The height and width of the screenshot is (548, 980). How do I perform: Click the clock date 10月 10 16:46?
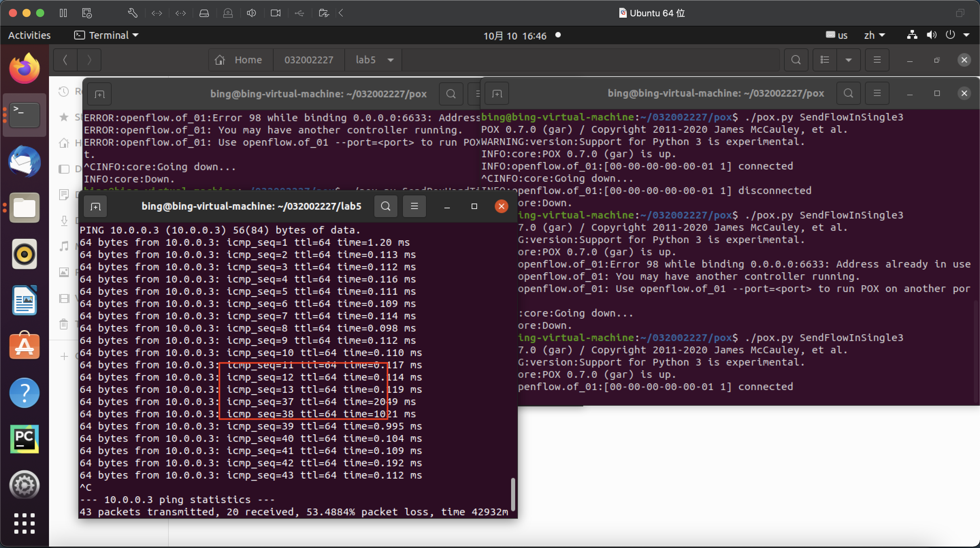coord(514,36)
